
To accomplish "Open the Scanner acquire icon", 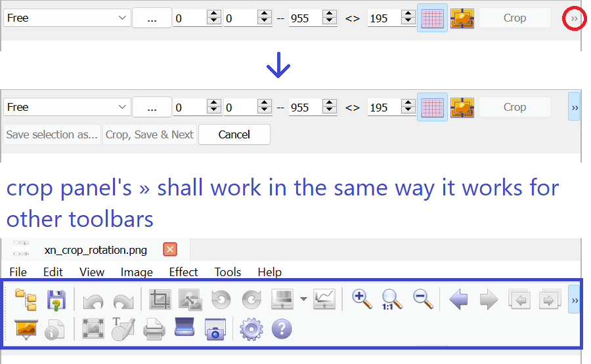I will [x=185, y=327].
